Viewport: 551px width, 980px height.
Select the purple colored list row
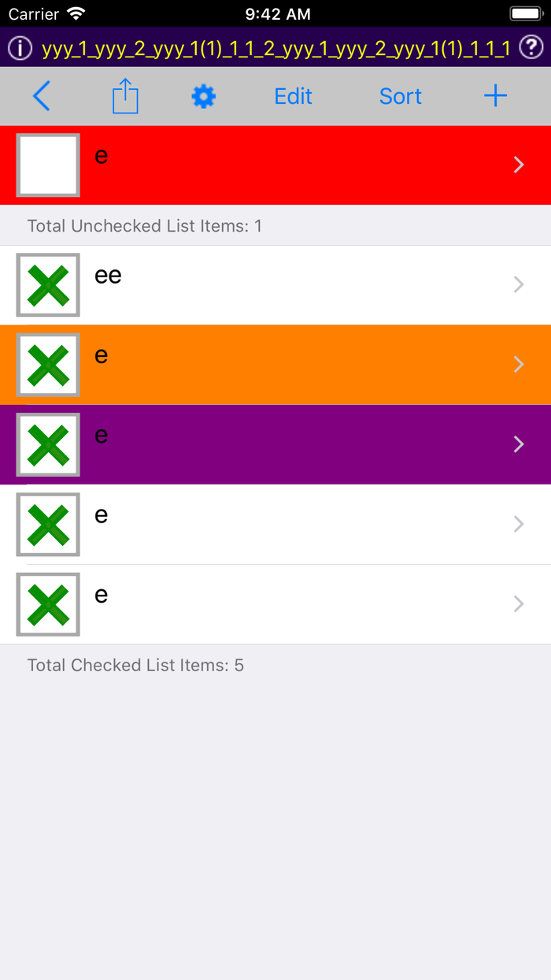[x=275, y=444]
